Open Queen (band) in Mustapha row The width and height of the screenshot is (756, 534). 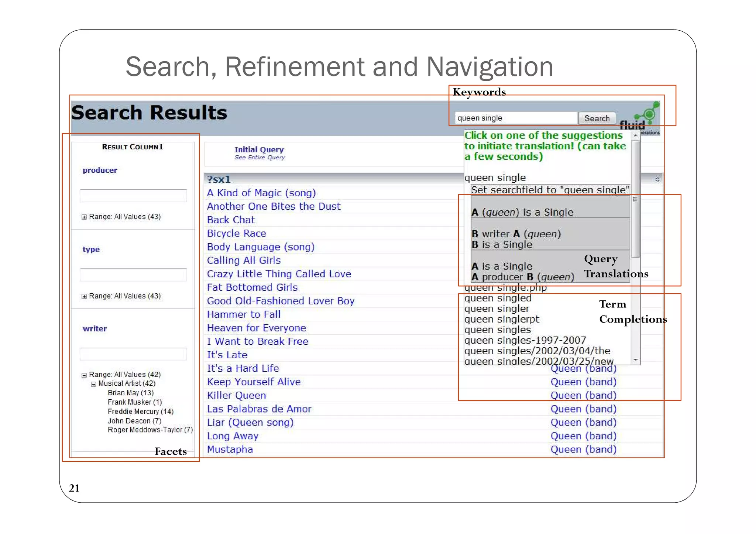pos(584,449)
